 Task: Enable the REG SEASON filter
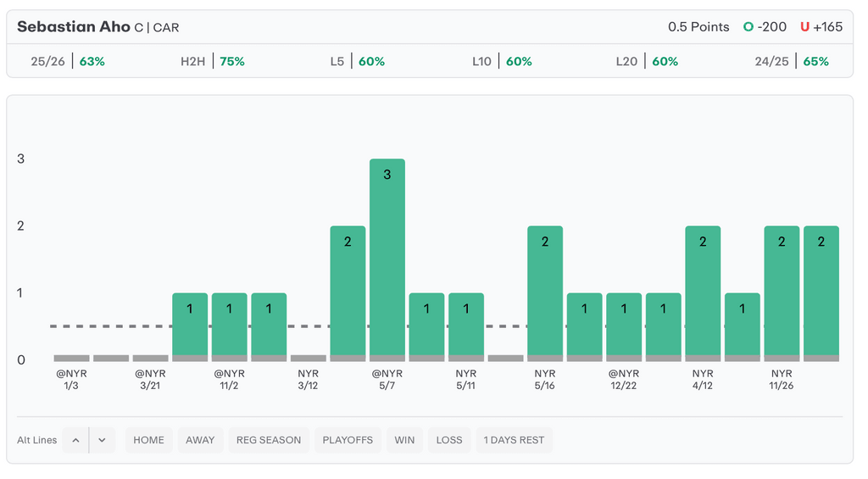click(269, 440)
